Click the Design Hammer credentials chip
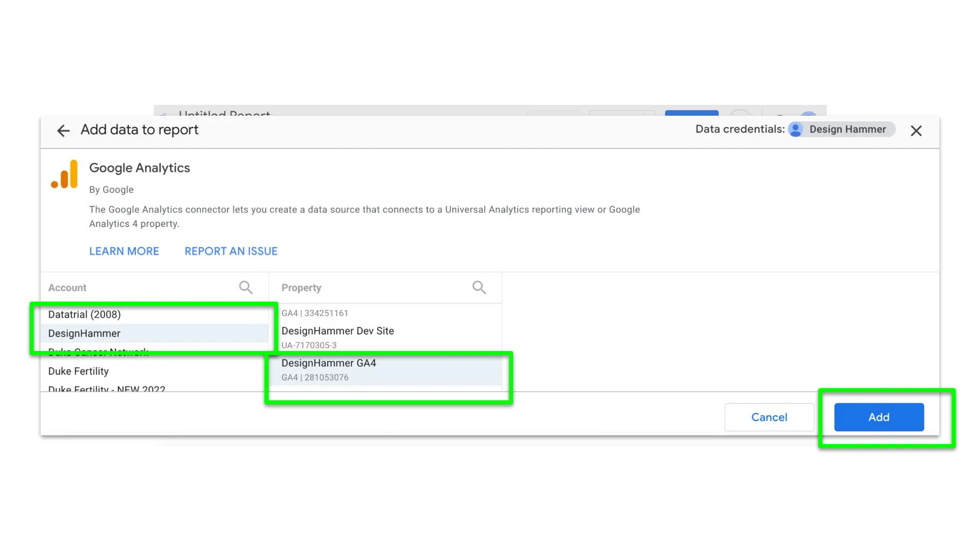Screen dimensions: 980x551 847,130
